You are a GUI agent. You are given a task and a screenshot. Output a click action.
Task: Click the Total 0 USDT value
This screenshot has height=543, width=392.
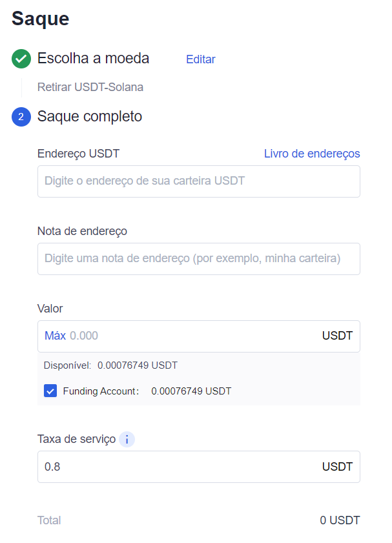click(x=340, y=520)
